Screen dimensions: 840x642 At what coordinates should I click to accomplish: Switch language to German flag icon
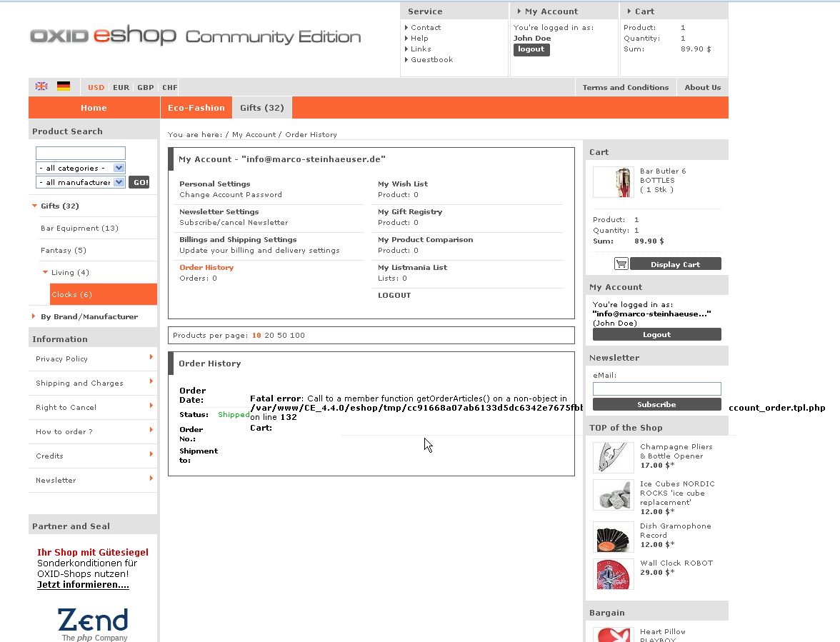pos(64,86)
